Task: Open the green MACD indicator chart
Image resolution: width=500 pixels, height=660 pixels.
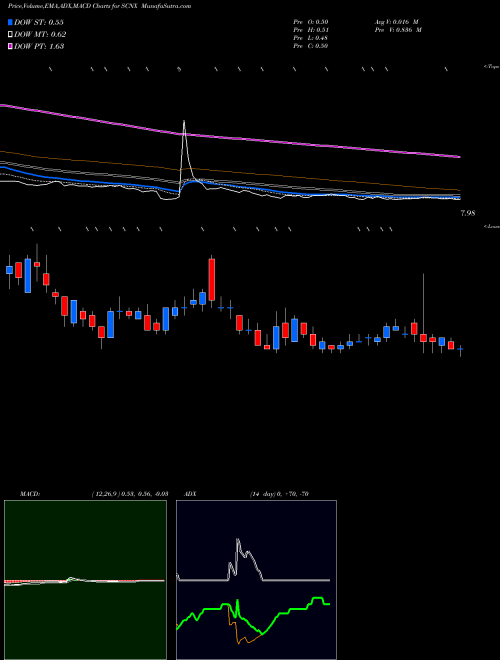Action: point(85,580)
